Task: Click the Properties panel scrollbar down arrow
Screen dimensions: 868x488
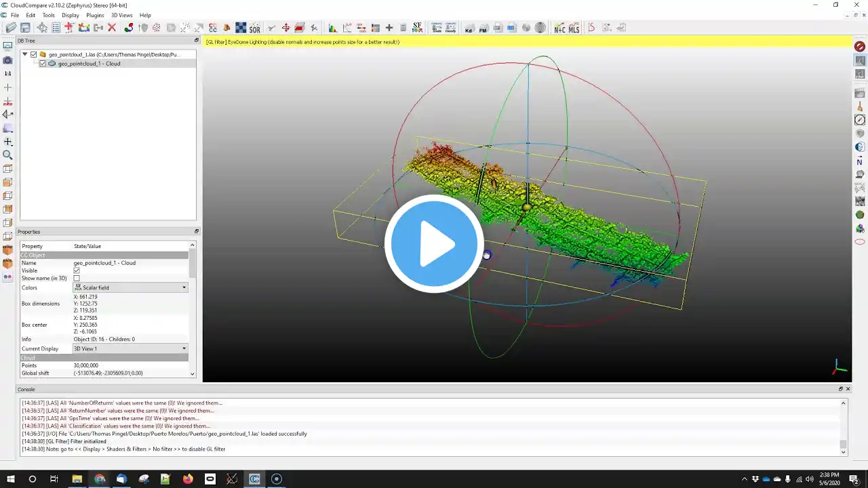Action: coord(193,373)
